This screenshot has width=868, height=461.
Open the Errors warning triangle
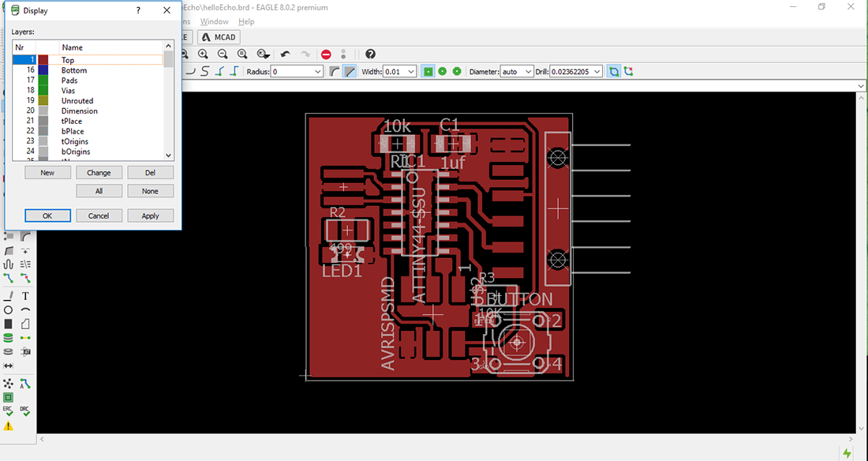9,426
